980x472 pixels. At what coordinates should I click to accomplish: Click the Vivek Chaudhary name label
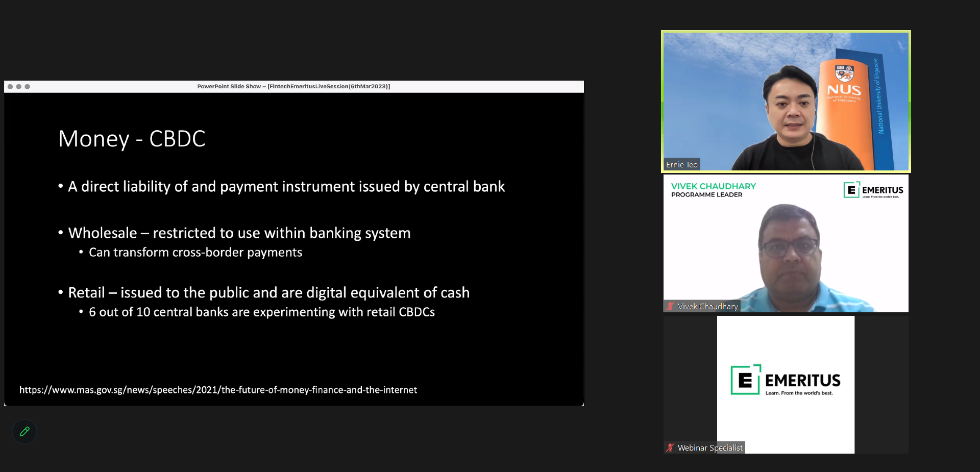707,306
